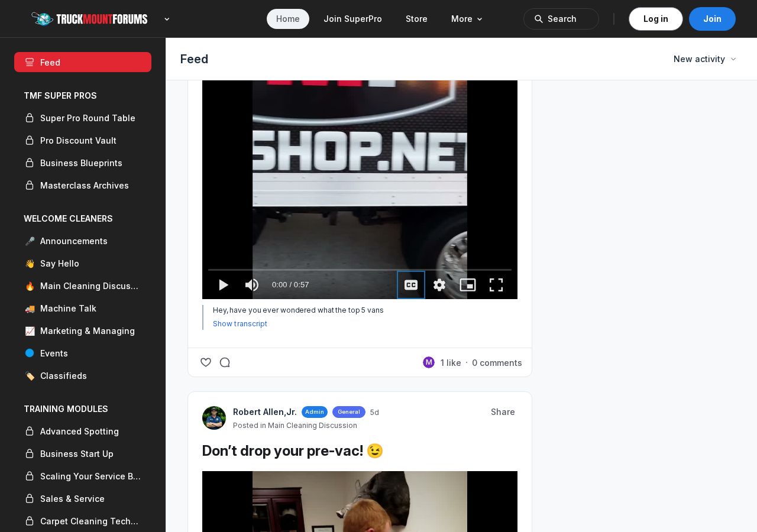Click the waving hand Say Hello icon
Screen dimensions: 757x532
point(30,264)
